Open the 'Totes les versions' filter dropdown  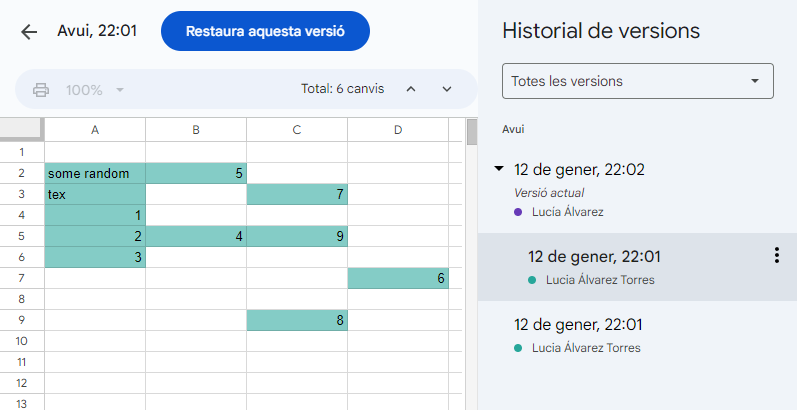pyautogui.click(x=637, y=81)
